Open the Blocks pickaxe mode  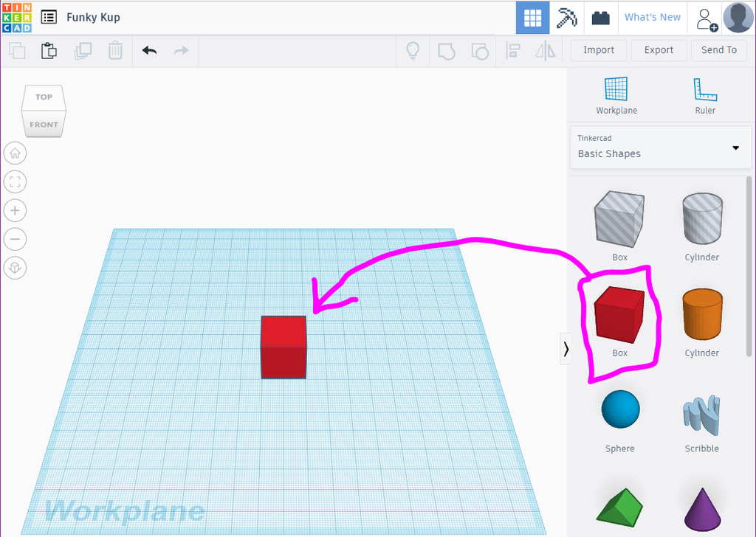[x=566, y=18]
